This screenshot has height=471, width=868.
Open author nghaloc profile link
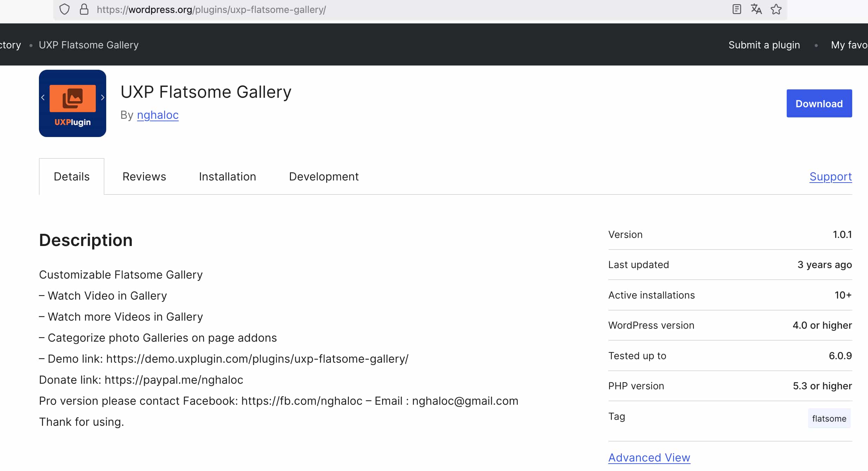(158, 115)
